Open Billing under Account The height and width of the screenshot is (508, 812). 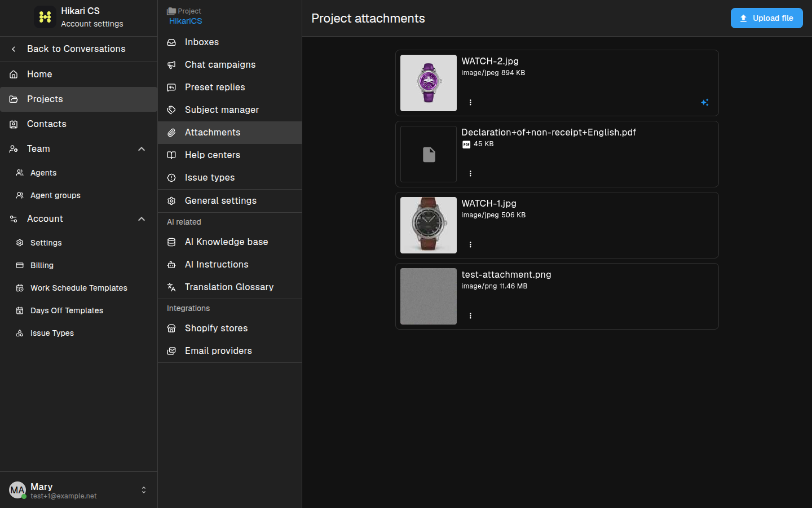click(x=79, y=265)
